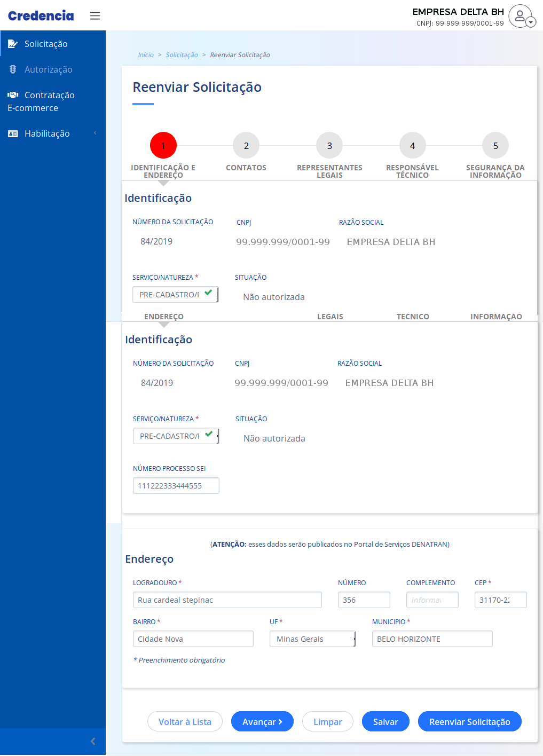
Task: Open the user profile avatar menu
Action: [521, 16]
